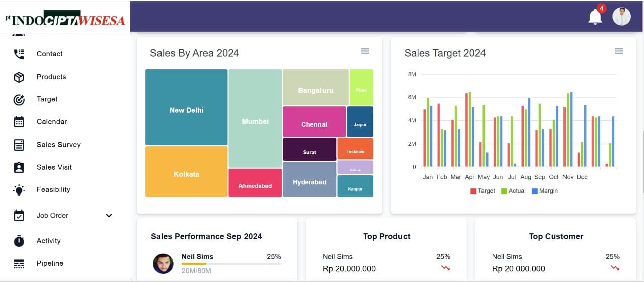The width and height of the screenshot is (644, 282).
Task: Click the notification bell icon
Action: [595, 17]
